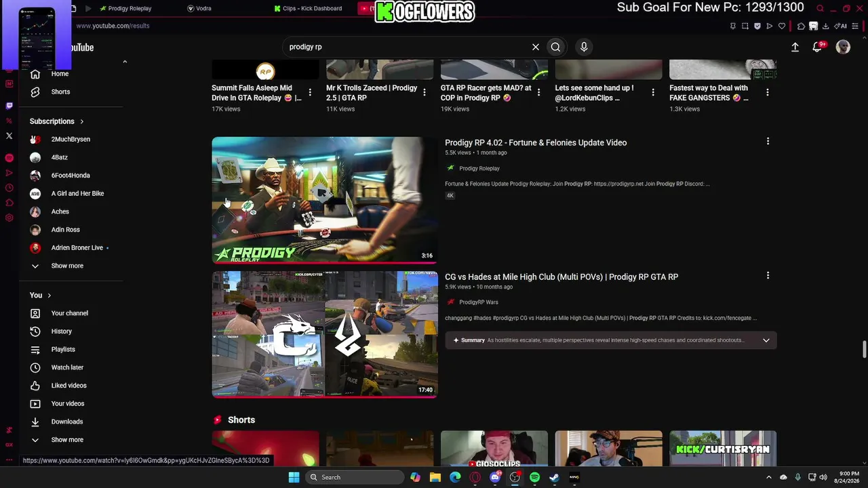
Task: Click the browser address bar URL
Action: point(113,26)
